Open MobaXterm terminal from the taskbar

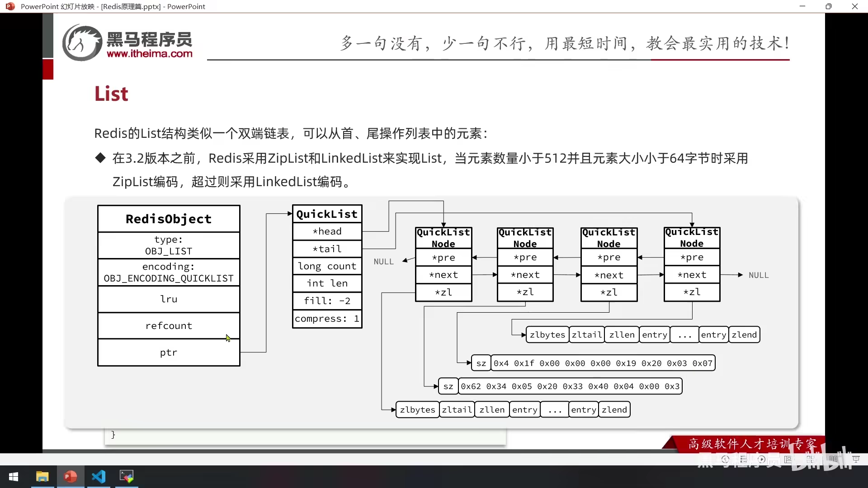point(127,477)
